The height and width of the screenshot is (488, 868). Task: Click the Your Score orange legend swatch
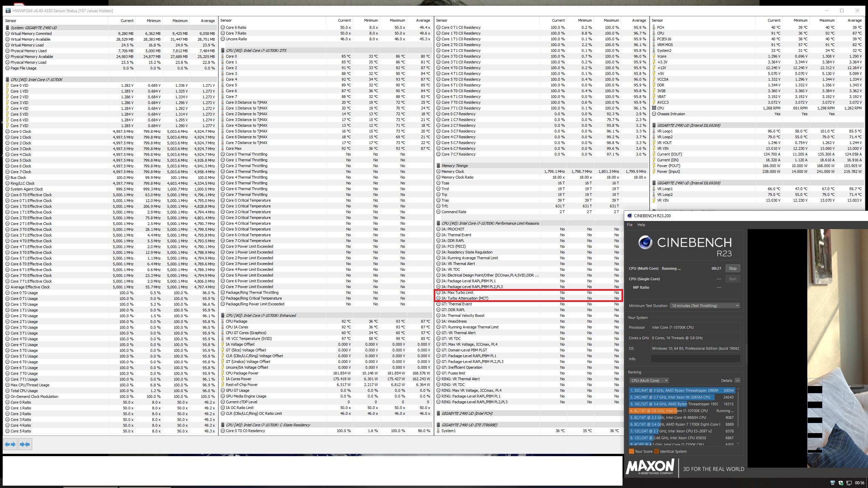(x=631, y=451)
